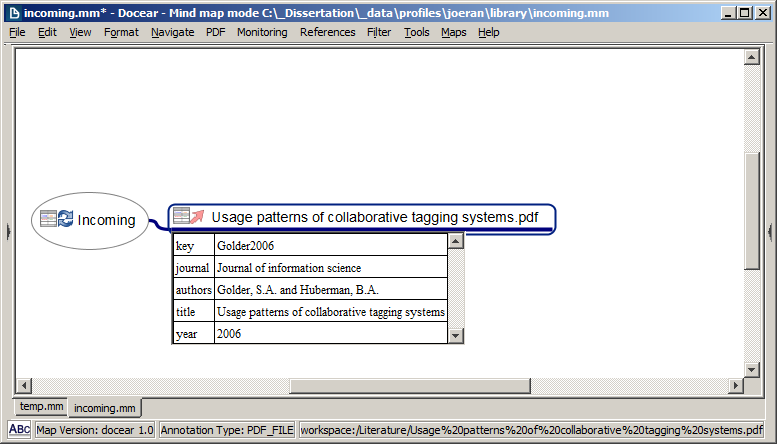The image size is (777, 444).
Task: Open the Maps menu
Action: click(x=454, y=32)
